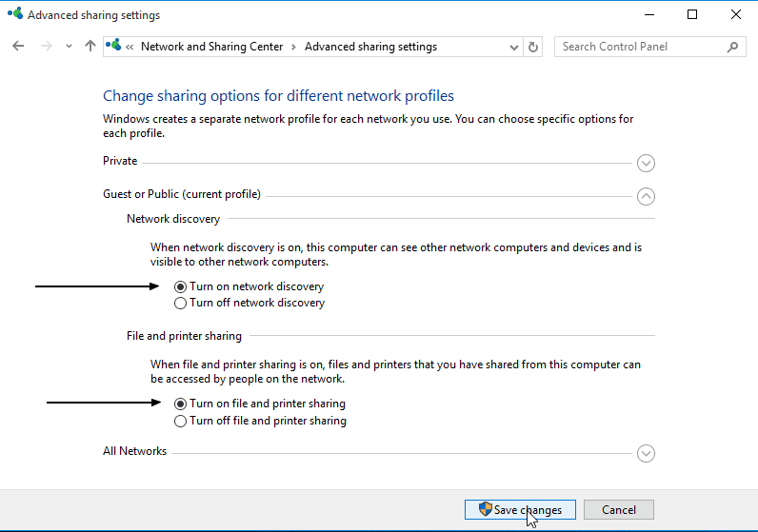Collapse the Guest or Public section
The width and height of the screenshot is (758, 532).
(646, 196)
